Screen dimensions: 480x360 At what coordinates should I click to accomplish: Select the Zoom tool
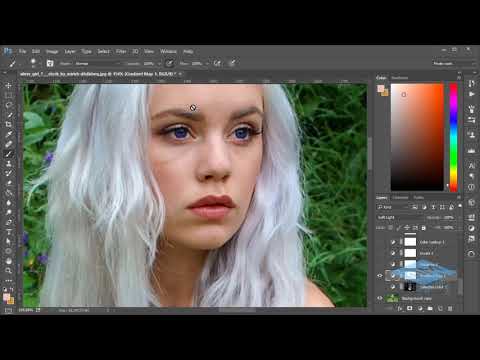9,270
